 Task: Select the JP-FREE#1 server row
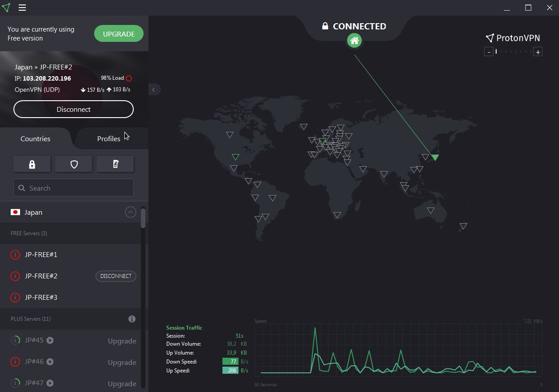tap(70, 255)
